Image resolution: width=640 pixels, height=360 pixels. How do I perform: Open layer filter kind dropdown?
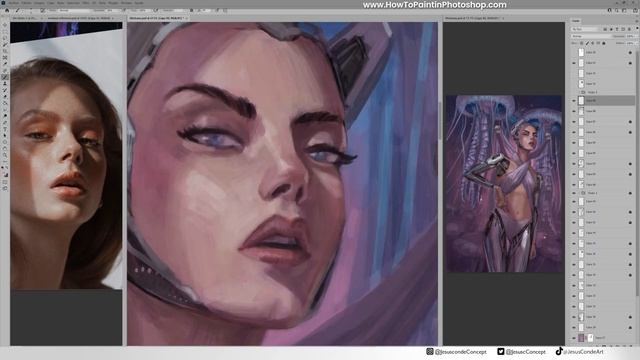[x=584, y=29]
